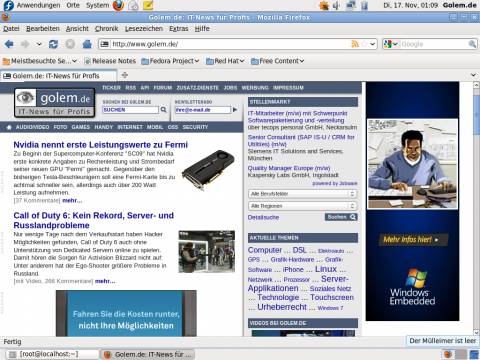480x360 pixels.
Task: Click the Release Notes bookmark
Action: pyautogui.click(x=110, y=61)
